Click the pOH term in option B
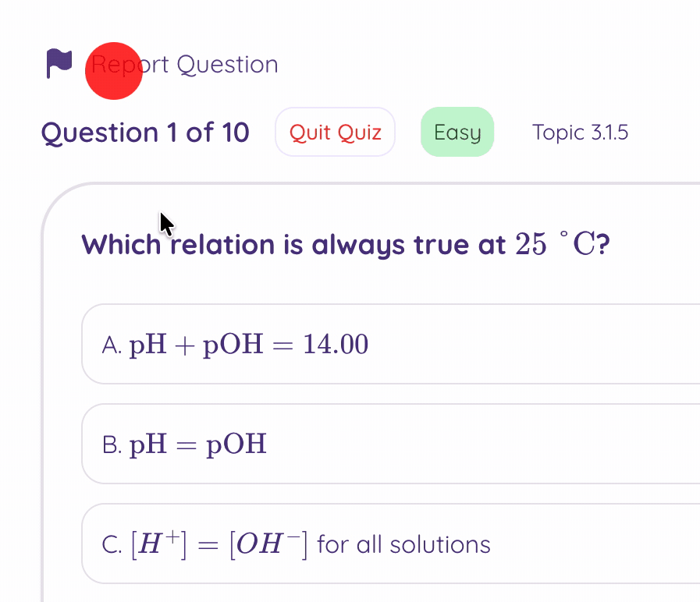 (236, 444)
